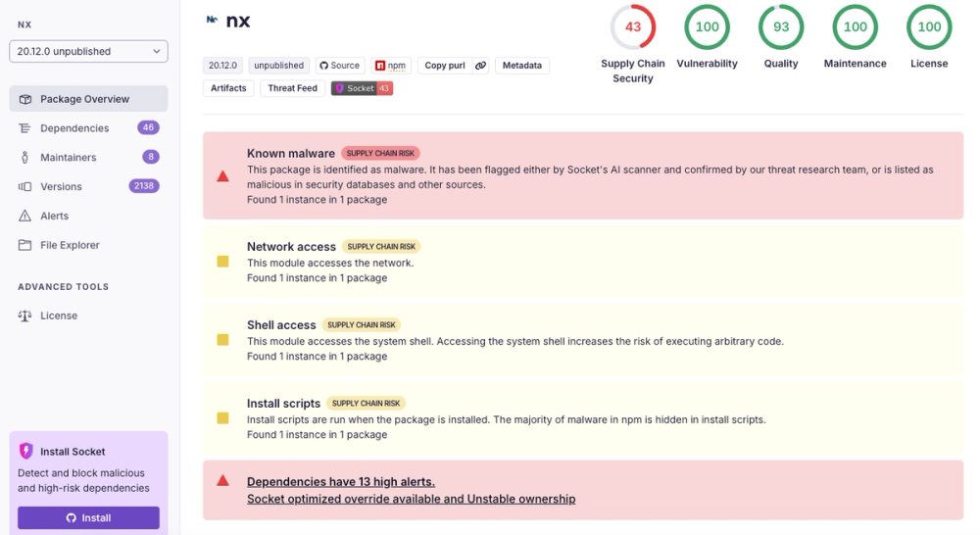Click the Copy purl button
The width and height of the screenshot is (980, 535).
click(444, 65)
